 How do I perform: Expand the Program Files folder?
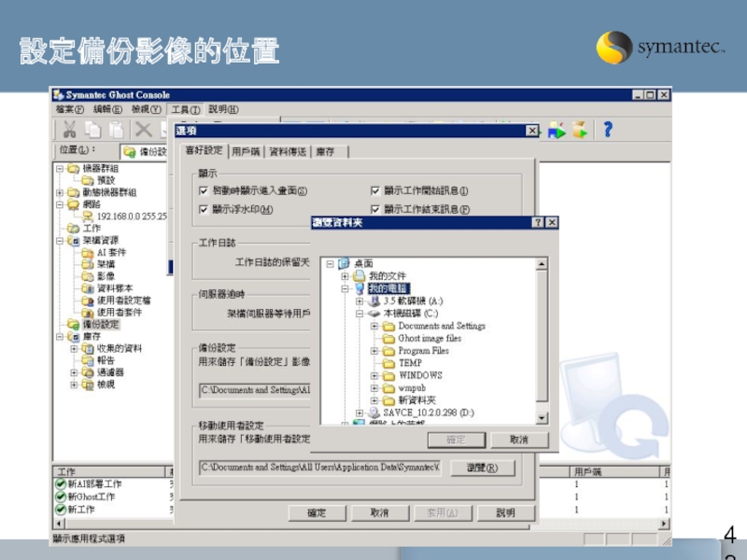coord(374,351)
